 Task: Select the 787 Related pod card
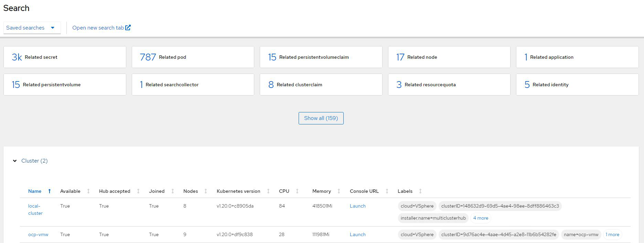[x=193, y=57]
